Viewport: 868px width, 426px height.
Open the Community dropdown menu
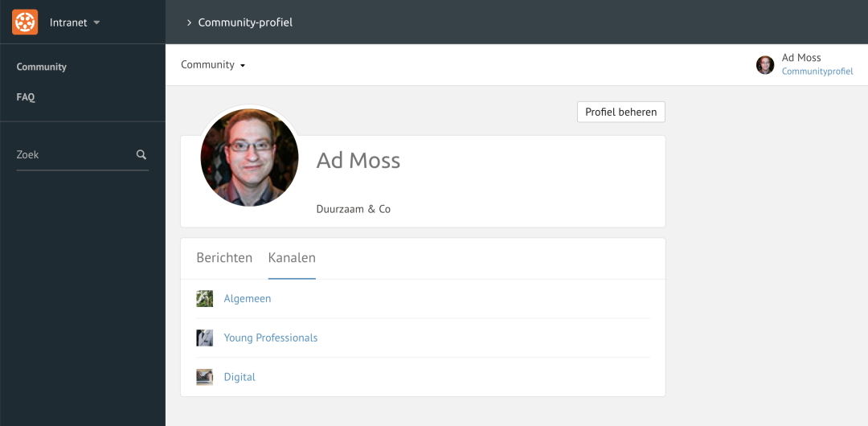coord(213,65)
